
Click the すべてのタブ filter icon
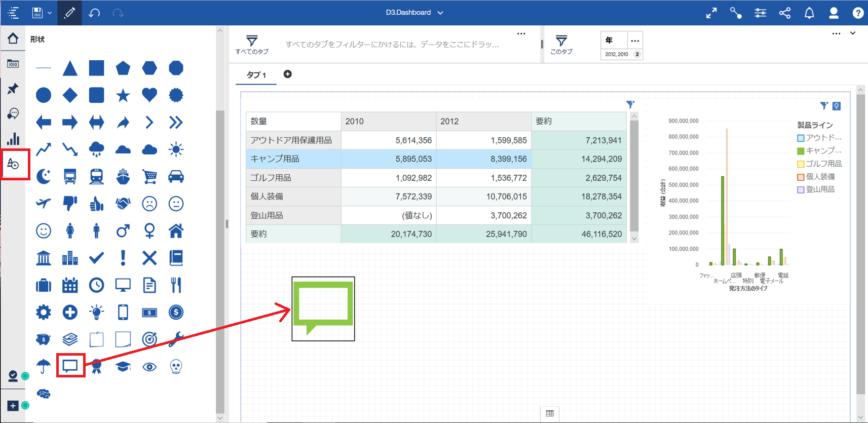(x=252, y=41)
